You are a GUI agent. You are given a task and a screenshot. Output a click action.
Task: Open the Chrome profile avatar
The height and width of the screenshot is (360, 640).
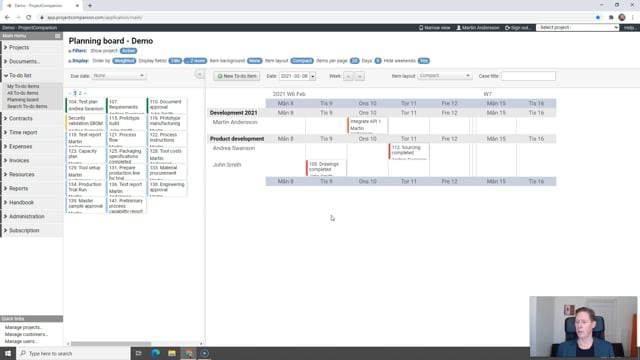tap(622, 18)
